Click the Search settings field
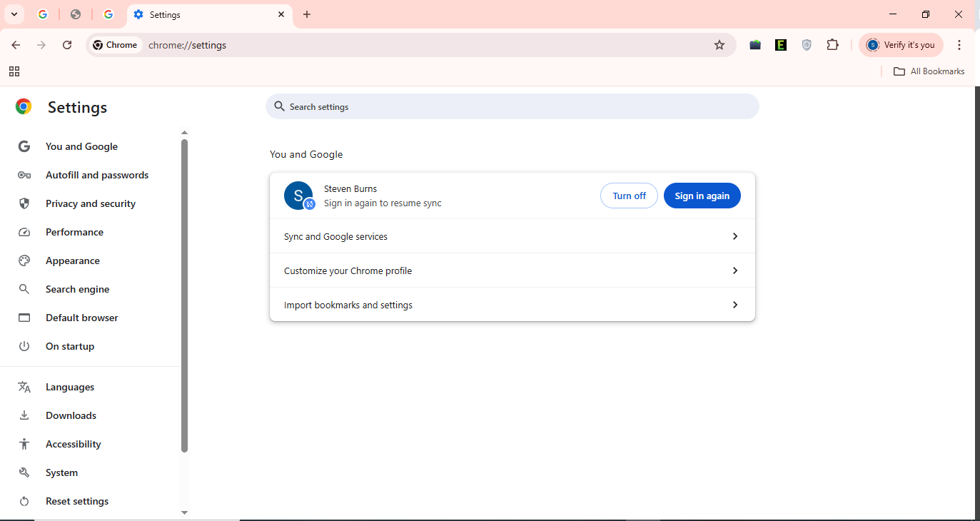The image size is (980, 521). [512, 107]
